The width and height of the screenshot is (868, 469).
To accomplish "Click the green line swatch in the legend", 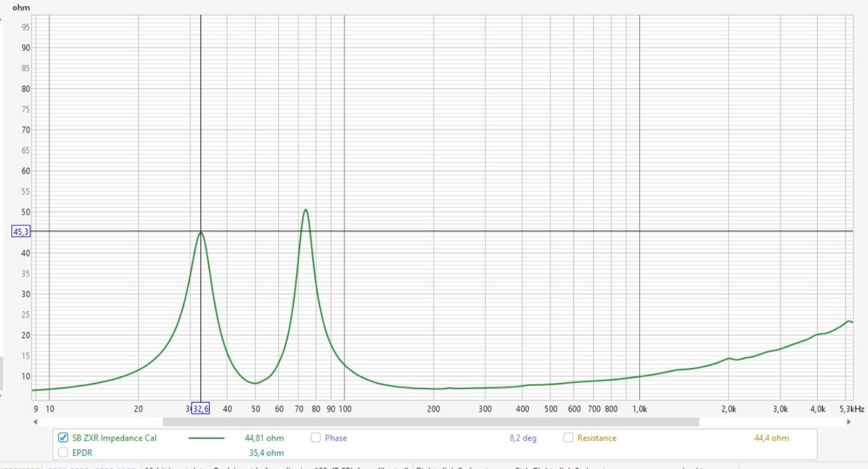I will (206, 438).
